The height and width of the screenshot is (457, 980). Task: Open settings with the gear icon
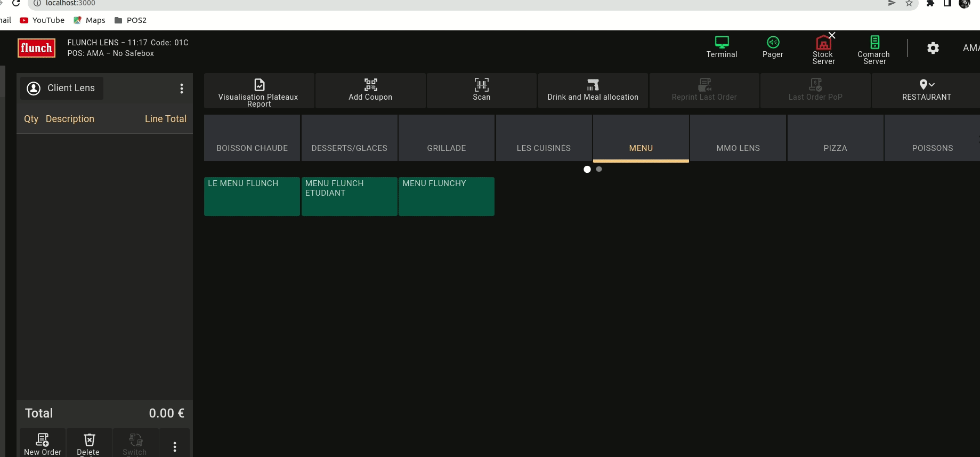click(933, 48)
